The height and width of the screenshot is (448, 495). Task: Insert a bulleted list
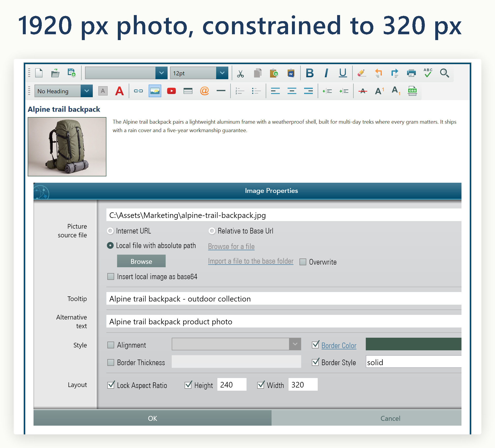click(256, 91)
